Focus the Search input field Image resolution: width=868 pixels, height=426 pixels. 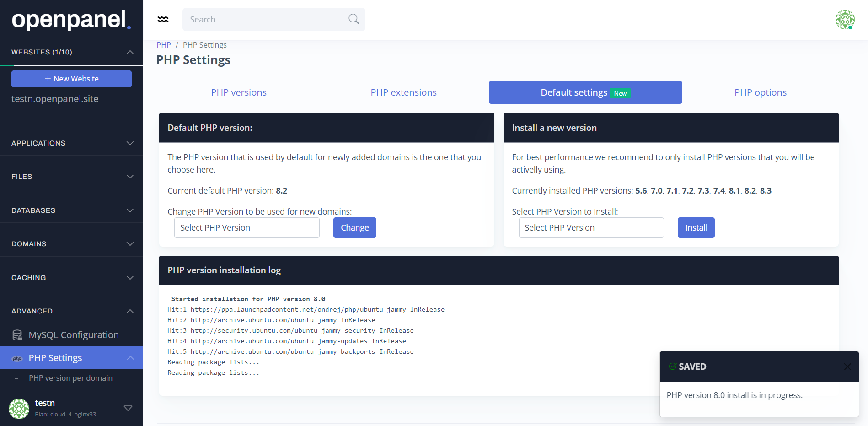265,19
